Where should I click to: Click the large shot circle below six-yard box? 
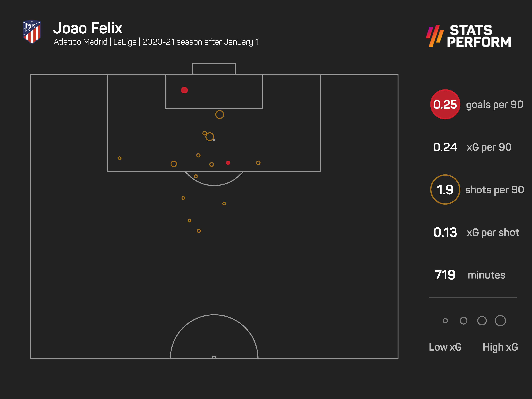click(x=220, y=115)
